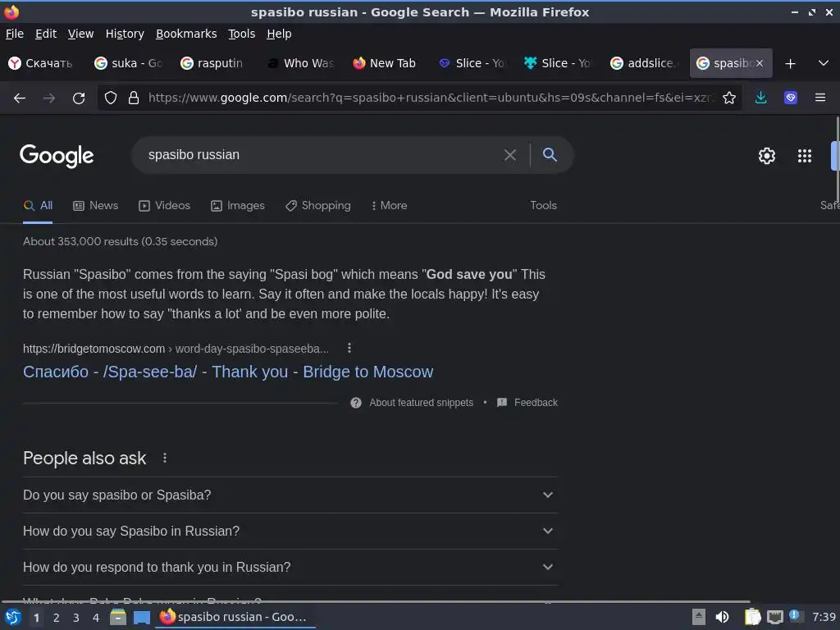Viewport: 840px width, 630px height.
Task: Switch to the suka Google tab
Action: coord(129,63)
